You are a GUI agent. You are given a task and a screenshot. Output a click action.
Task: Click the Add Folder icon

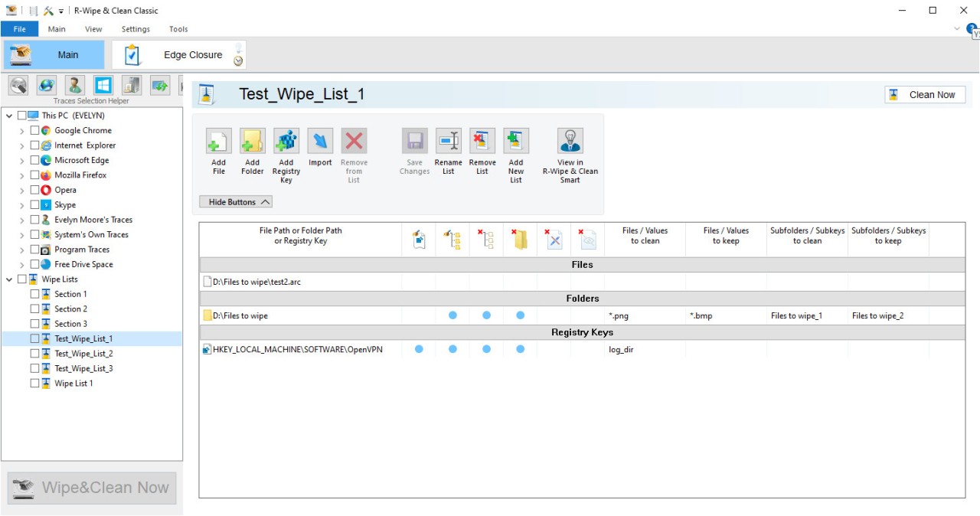click(253, 142)
